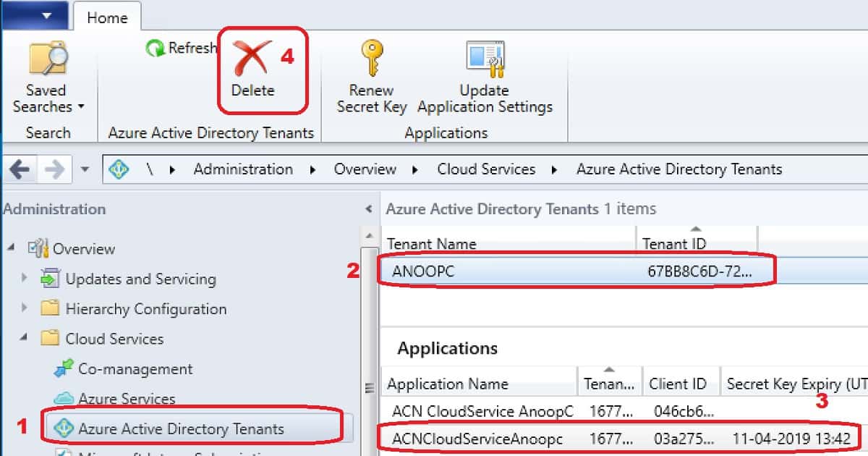Go back with the navigation arrow
The image size is (868, 456).
[x=20, y=170]
